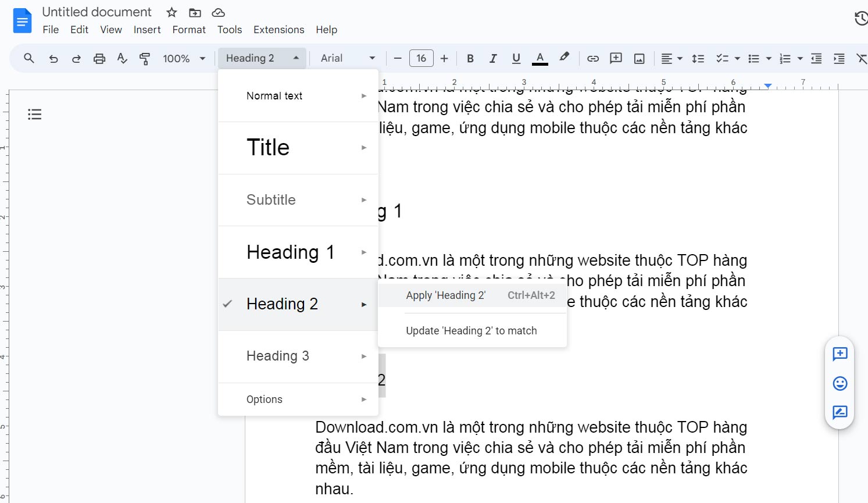Print the document
868x503 pixels.
99,58
